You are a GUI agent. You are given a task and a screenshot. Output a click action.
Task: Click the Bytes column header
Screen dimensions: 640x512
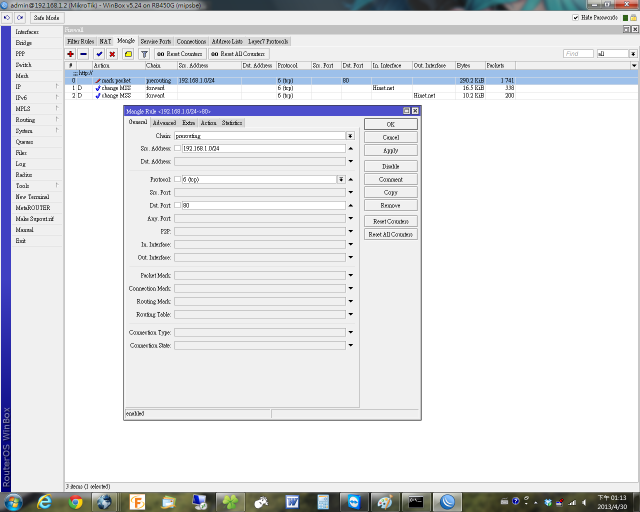coord(470,65)
